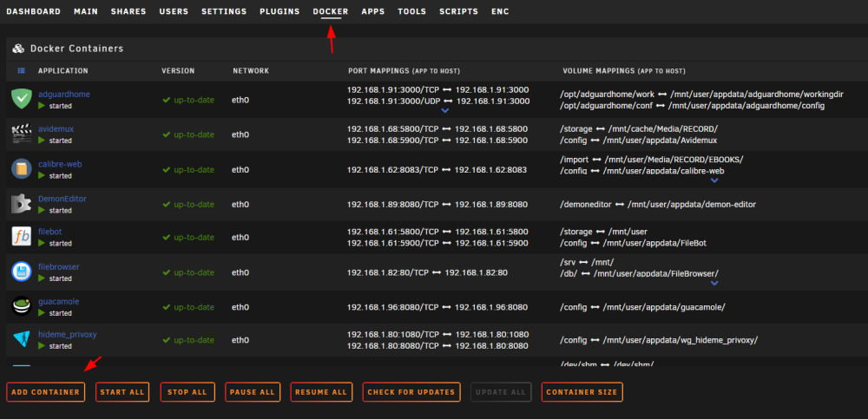Click the CHECK FOR UPDATES button
The image size is (868, 419).
point(411,392)
